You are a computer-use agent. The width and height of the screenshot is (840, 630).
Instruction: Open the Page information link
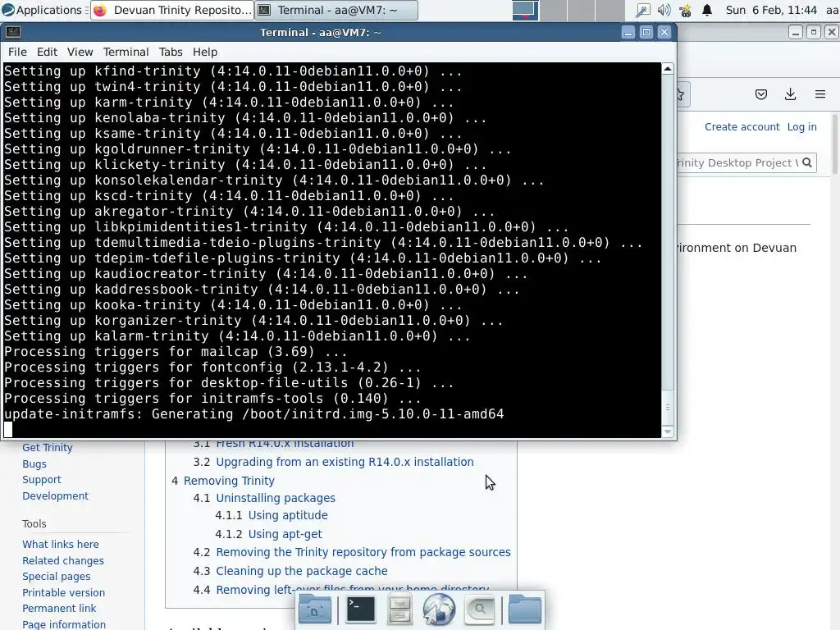coord(64,624)
